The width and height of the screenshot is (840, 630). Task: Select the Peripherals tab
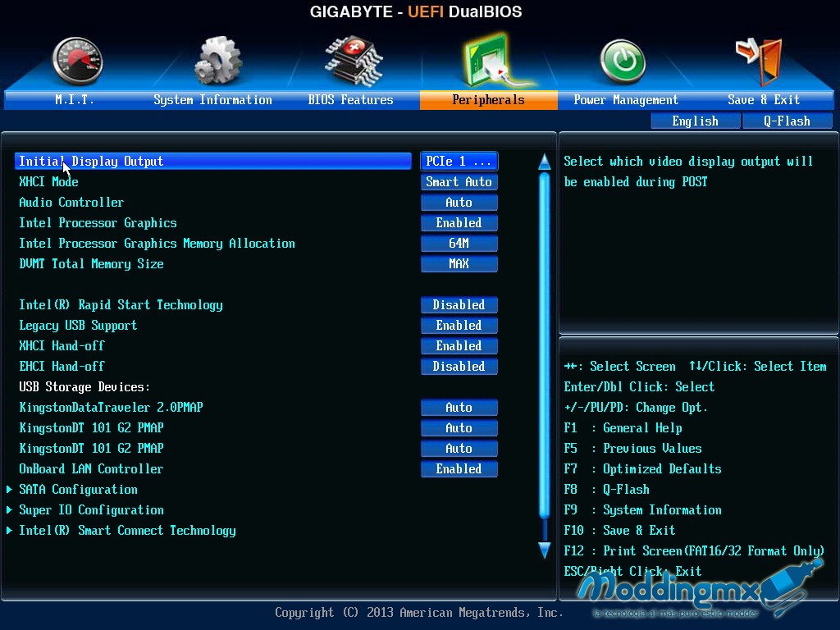click(489, 99)
